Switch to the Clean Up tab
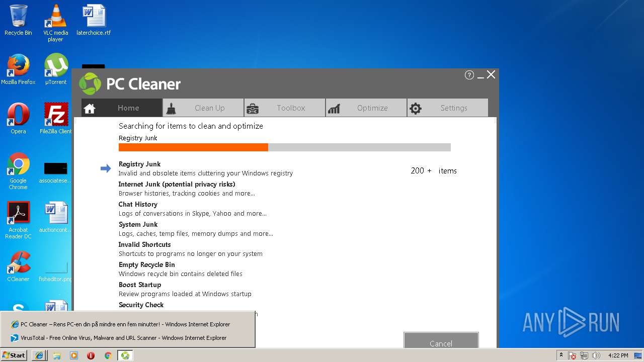This screenshot has height=362, width=644. click(x=203, y=108)
